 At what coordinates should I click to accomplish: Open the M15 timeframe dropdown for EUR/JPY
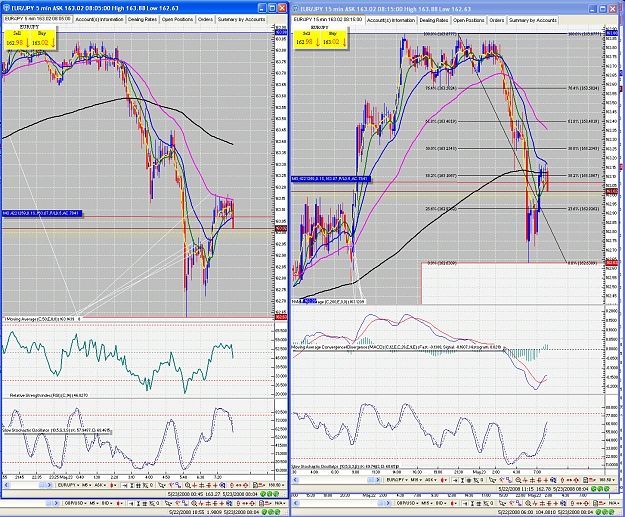(x=416, y=480)
